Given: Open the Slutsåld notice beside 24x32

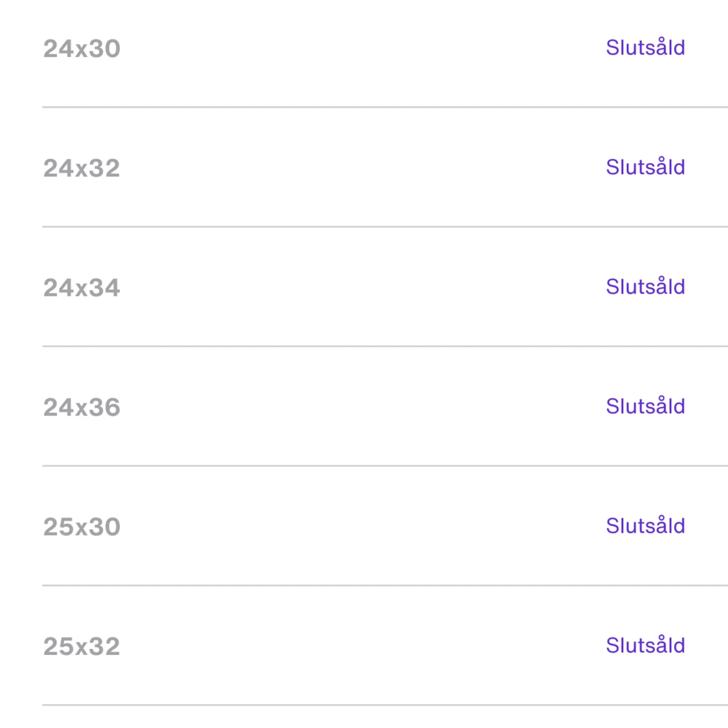Looking at the screenshot, I should click(645, 168).
